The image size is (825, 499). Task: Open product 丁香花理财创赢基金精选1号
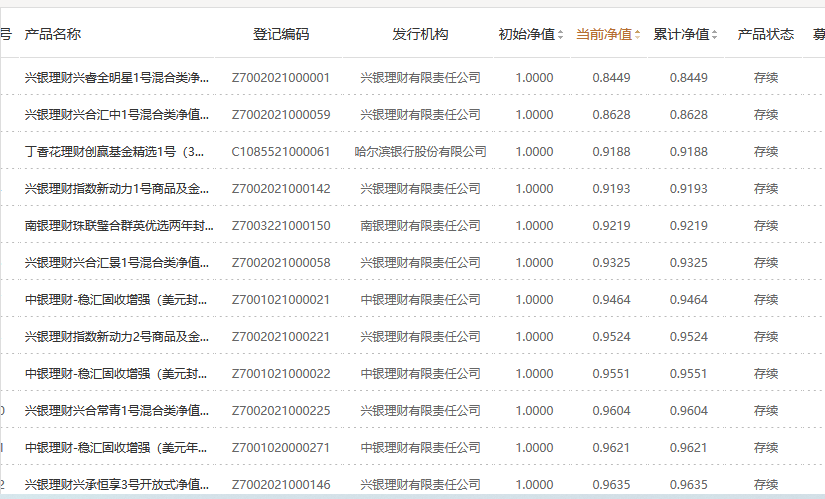pyautogui.click(x=114, y=152)
